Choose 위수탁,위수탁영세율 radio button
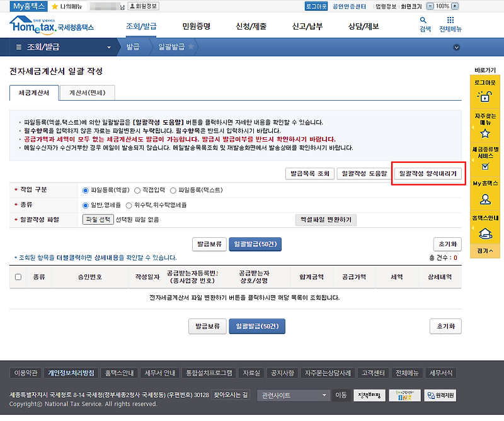 click(129, 206)
